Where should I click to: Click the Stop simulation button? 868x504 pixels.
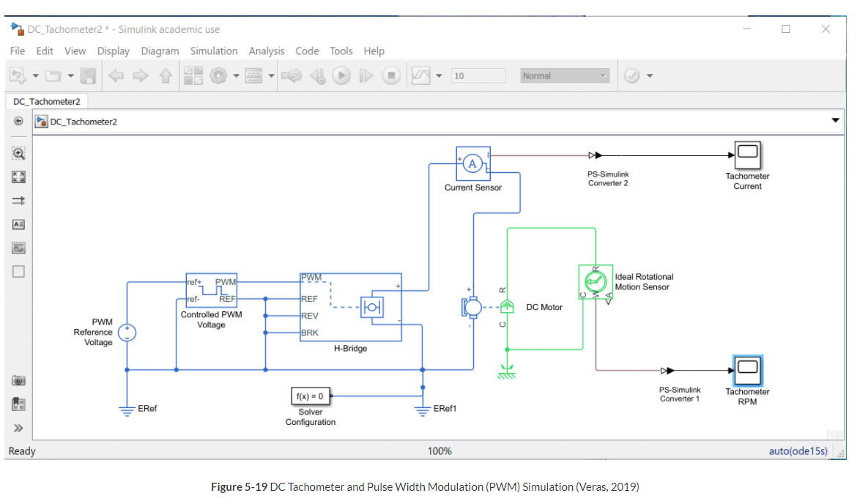[x=391, y=76]
